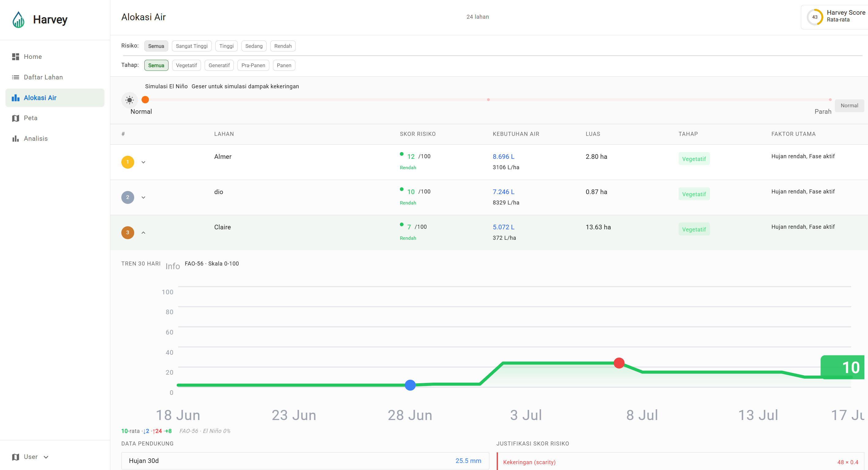The width and height of the screenshot is (868, 470).
Task: Filter risk by Sangat Tinggi
Action: pos(192,46)
